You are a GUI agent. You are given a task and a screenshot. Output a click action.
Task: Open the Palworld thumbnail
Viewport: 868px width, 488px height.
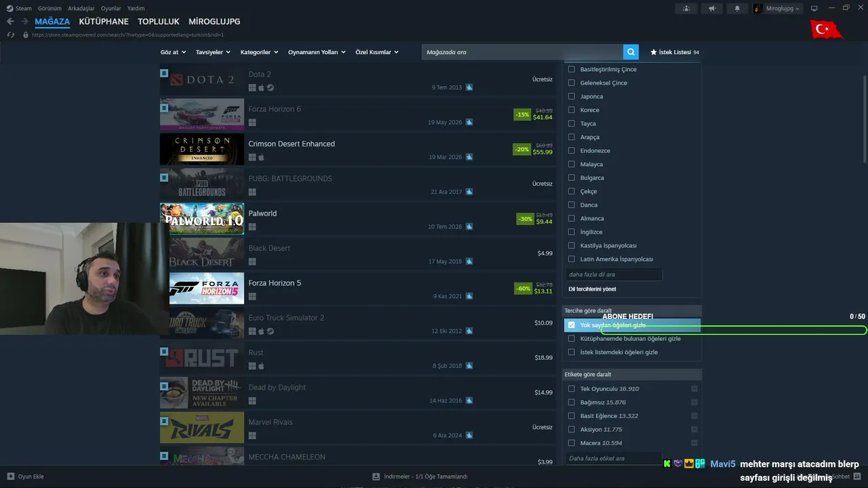(202, 218)
